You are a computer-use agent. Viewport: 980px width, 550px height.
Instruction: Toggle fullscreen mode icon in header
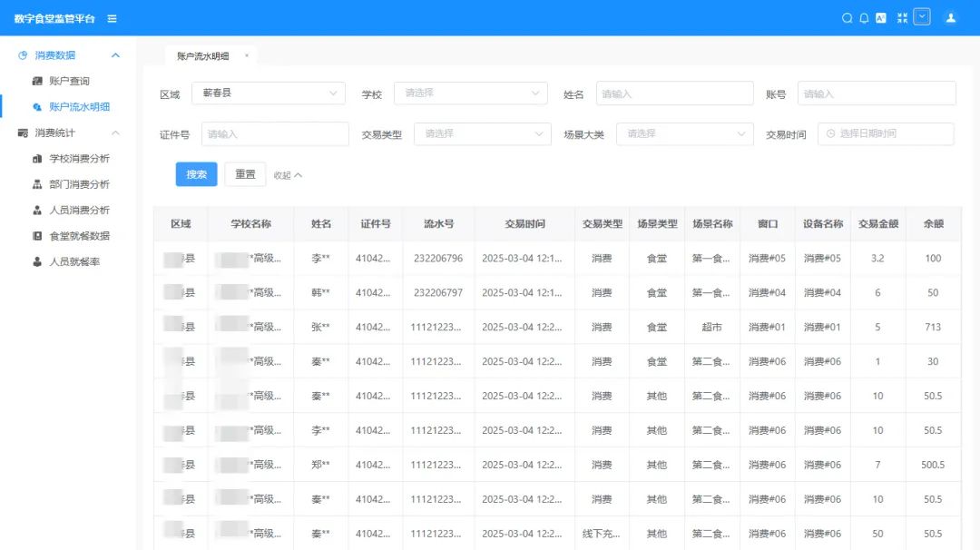[x=902, y=18]
